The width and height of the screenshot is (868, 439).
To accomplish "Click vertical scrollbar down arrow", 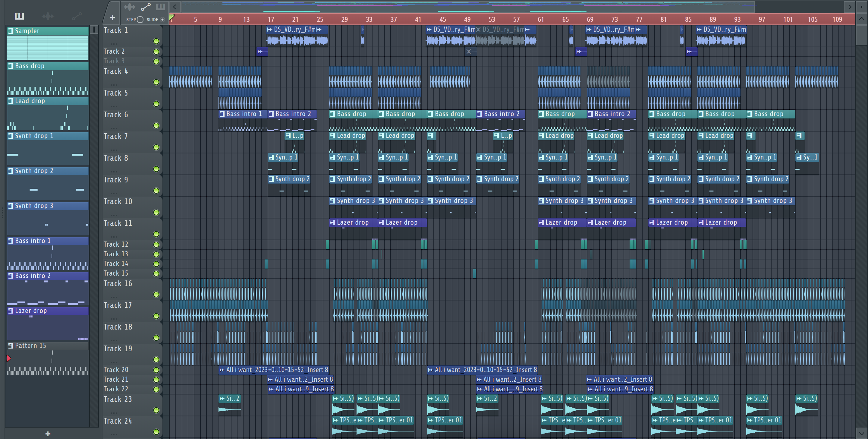I will [x=862, y=433].
